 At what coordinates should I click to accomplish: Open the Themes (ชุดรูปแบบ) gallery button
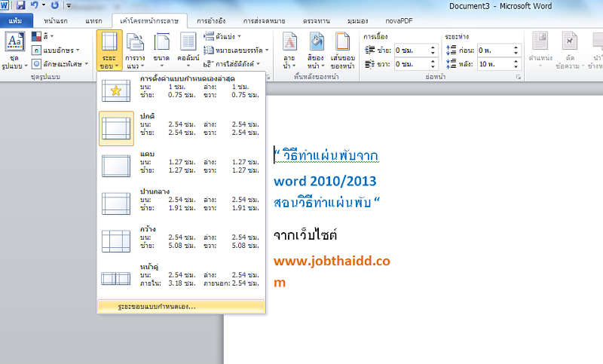pyautogui.click(x=14, y=50)
